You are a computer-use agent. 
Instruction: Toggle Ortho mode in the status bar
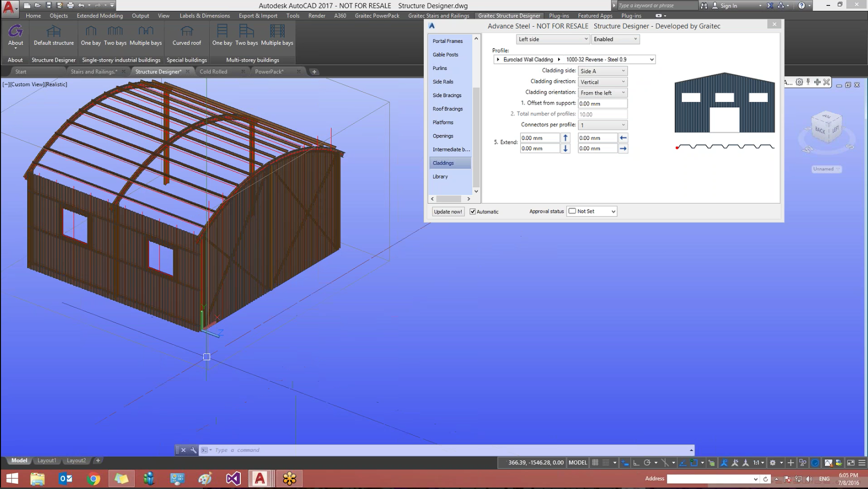pos(636,462)
